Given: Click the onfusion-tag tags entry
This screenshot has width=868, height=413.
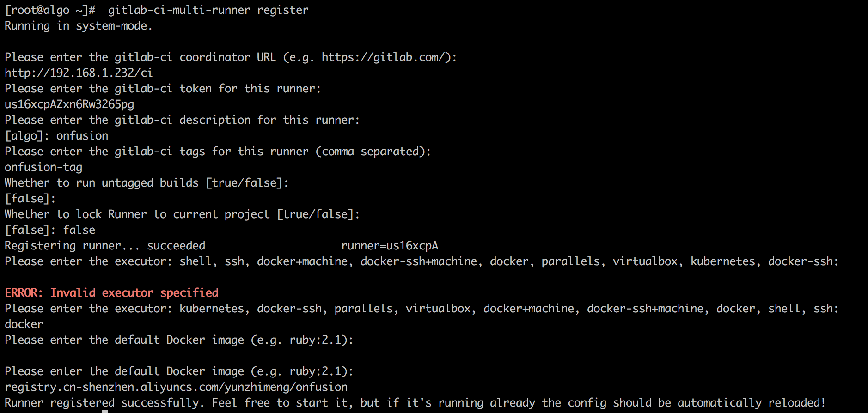Looking at the screenshot, I should pos(43,167).
